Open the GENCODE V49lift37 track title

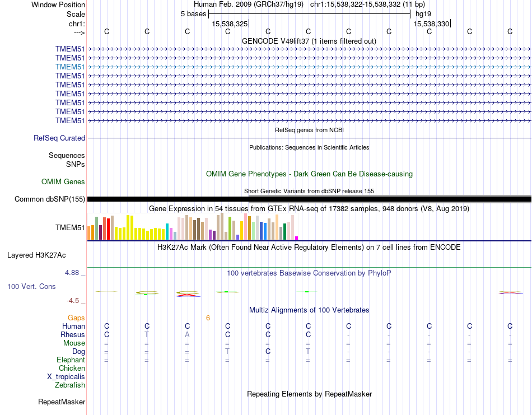pos(309,41)
